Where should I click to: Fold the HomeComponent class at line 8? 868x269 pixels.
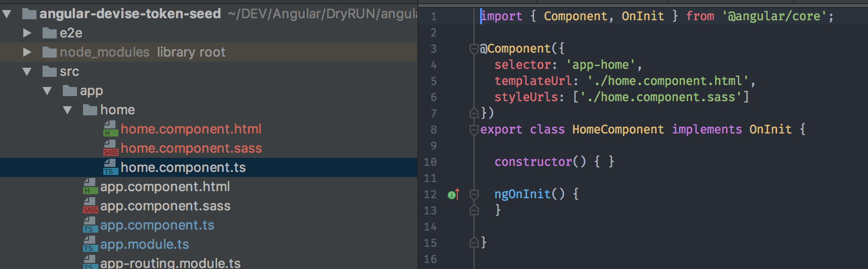474,130
